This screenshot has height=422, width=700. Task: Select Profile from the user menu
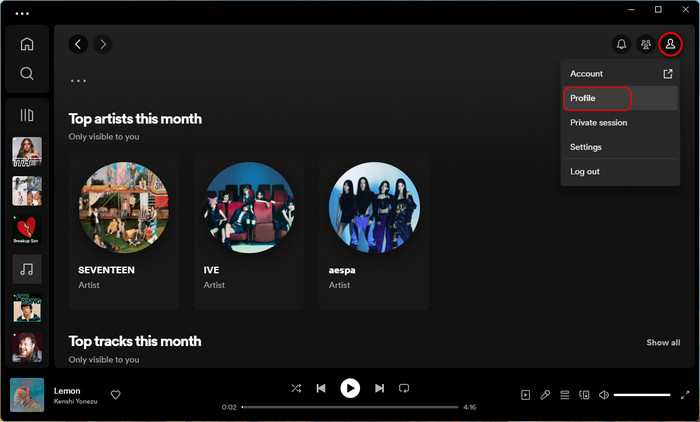point(620,98)
